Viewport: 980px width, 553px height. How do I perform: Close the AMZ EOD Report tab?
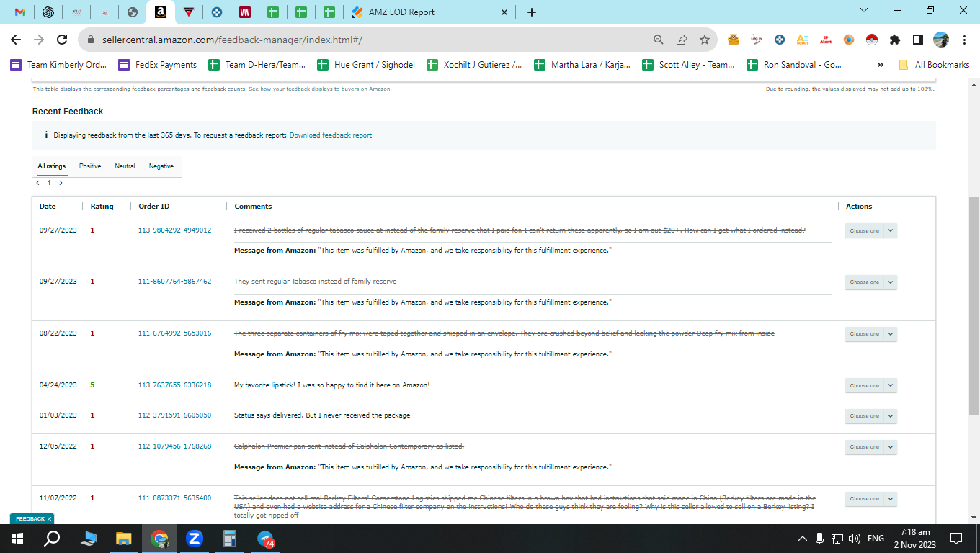click(504, 12)
